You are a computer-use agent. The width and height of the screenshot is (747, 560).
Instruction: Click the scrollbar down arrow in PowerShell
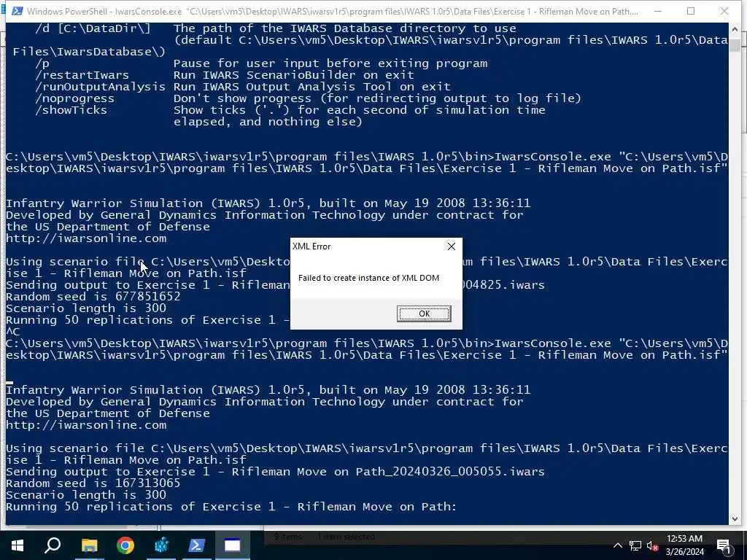tap(734, 518)
